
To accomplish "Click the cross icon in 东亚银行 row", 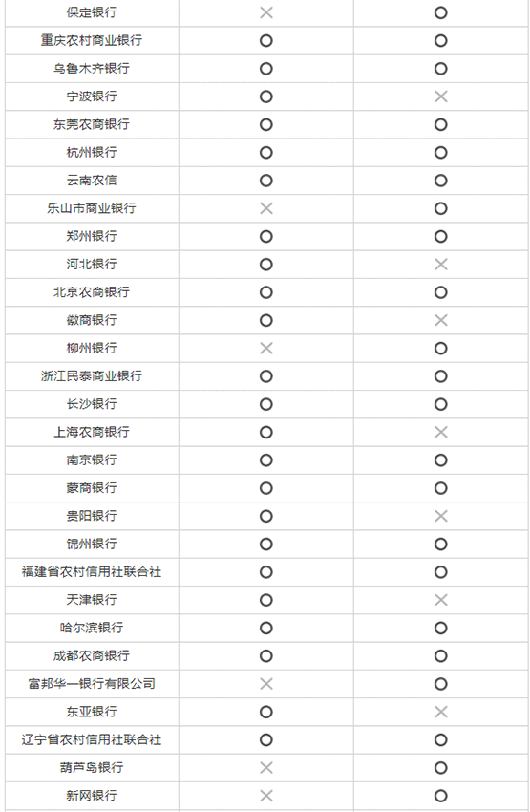I will click(x=441, y=712).
